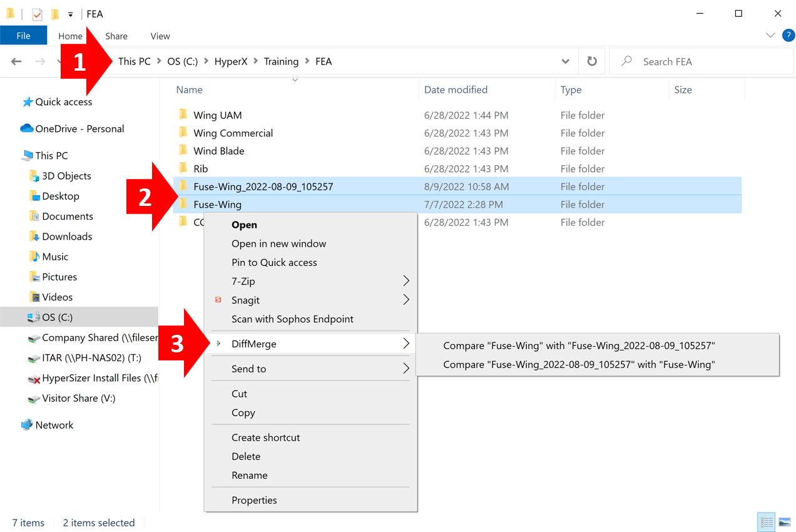Switch to the Share ribbon tab
The width and height of the screenshot is (796, 532).
pos(116,36)
